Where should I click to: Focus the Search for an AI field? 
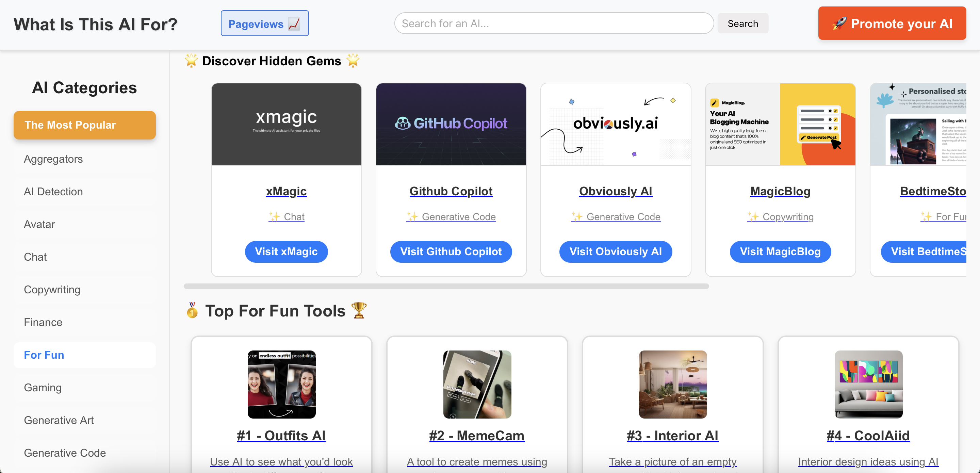(554, 23)
